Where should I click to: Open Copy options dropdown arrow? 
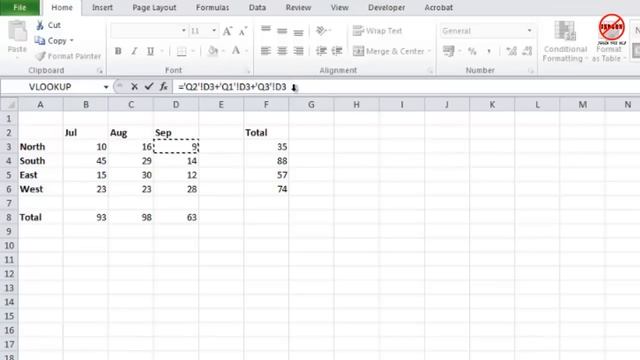pos(72,40)
